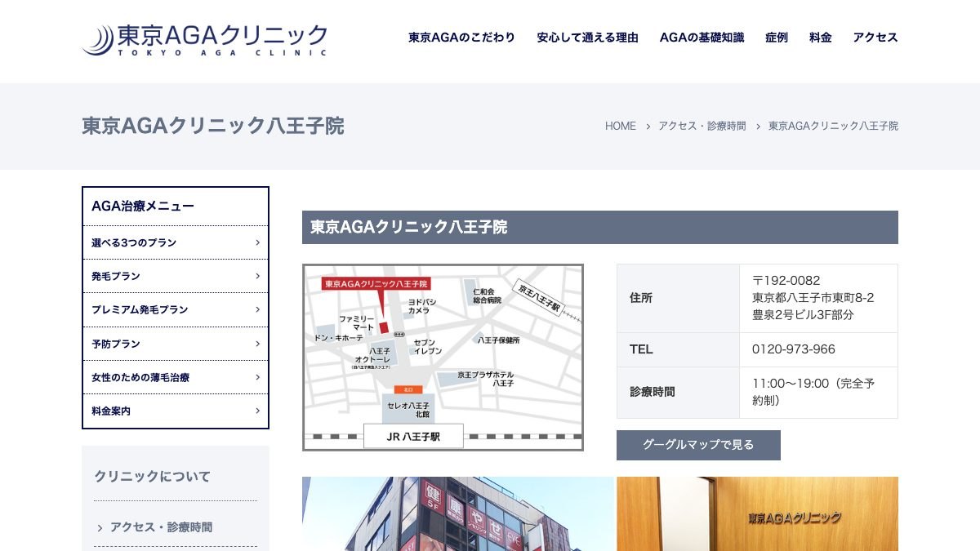Click chevron beside 料金案内

(257, 411)
